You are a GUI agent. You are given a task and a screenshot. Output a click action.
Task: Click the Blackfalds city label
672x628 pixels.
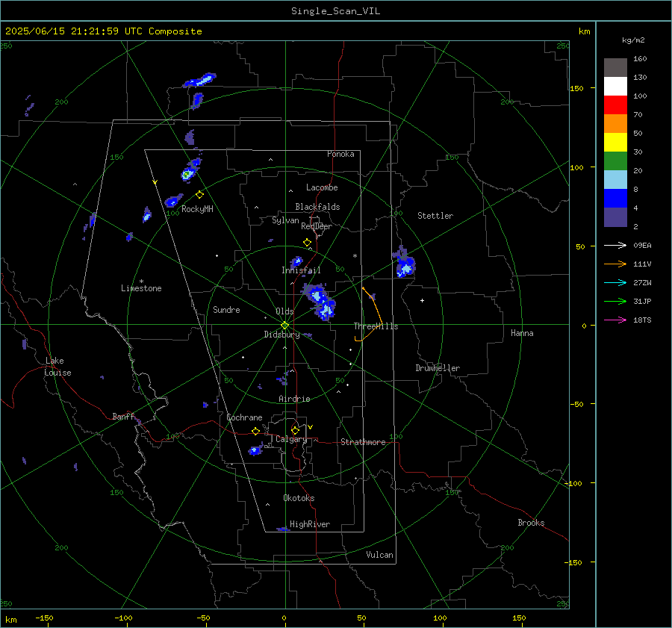pos(317,207)
